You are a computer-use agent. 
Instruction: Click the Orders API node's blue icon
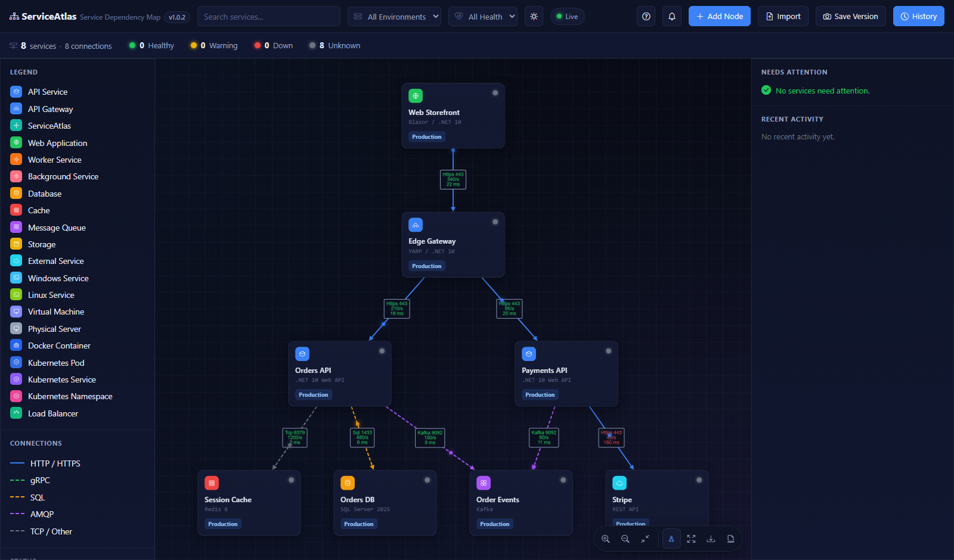(302, 354)
